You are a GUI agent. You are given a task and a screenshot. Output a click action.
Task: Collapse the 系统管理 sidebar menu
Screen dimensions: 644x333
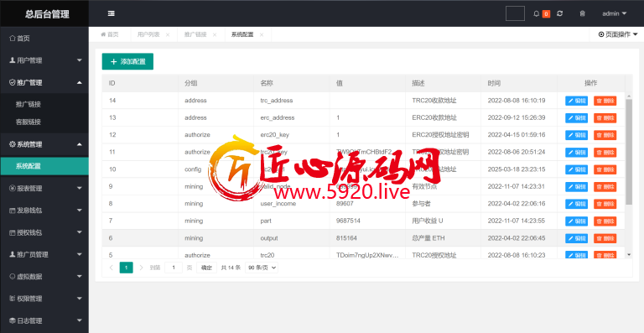pos(44,144)
